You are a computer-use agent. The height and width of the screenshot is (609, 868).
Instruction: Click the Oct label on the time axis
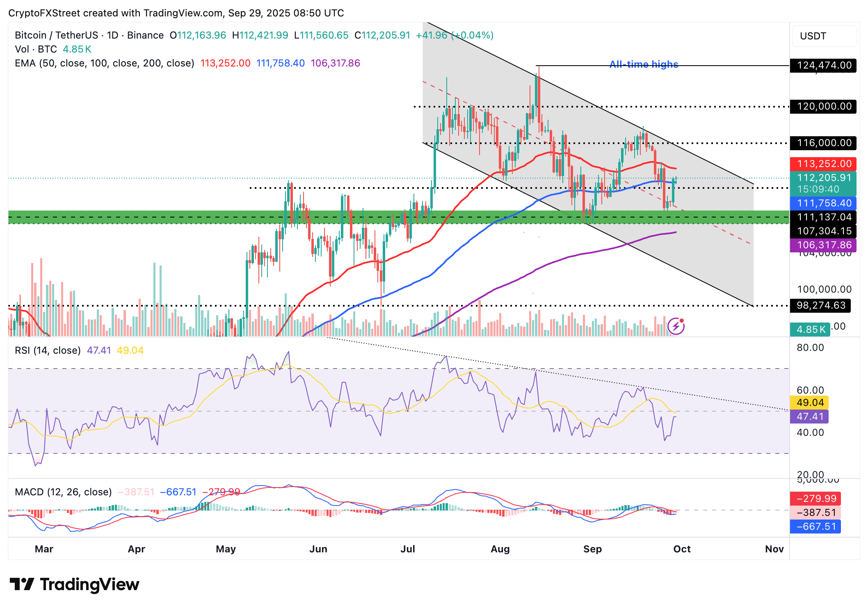682,549
